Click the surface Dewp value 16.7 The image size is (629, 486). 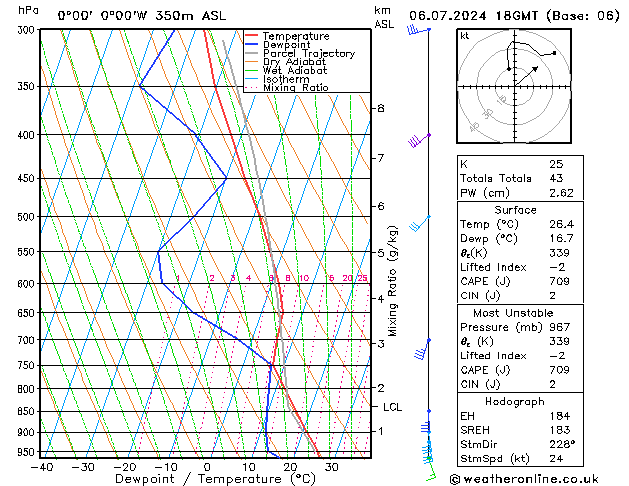pos(561,239)
